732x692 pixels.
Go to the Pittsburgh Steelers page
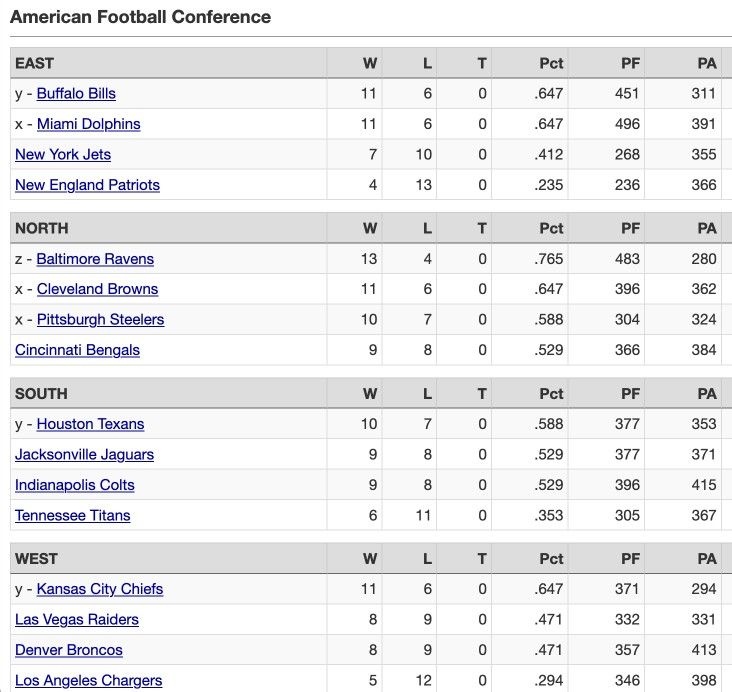coord(100,319)
